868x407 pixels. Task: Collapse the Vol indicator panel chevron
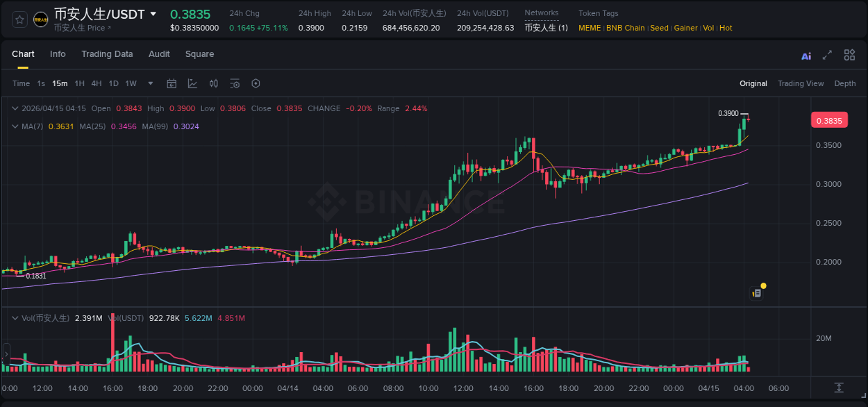click(x=15, y=317)
